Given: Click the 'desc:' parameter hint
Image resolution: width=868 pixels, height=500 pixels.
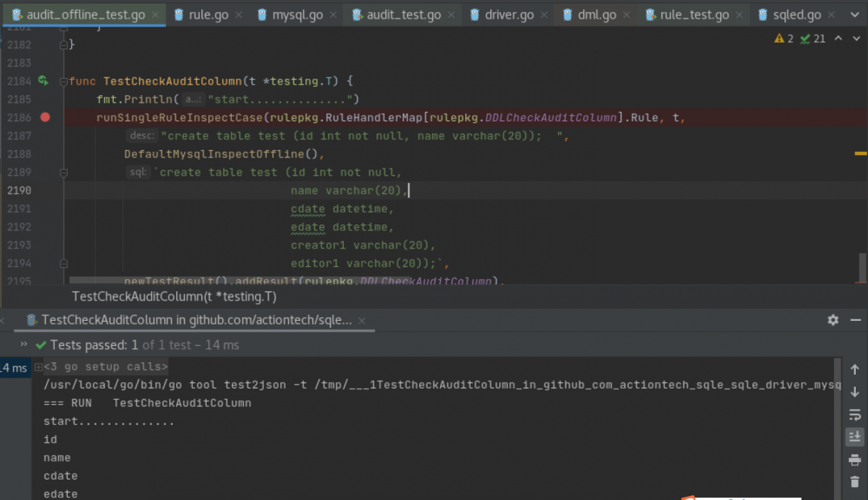Looking at the screenshot, I should [x=142, y=136].
